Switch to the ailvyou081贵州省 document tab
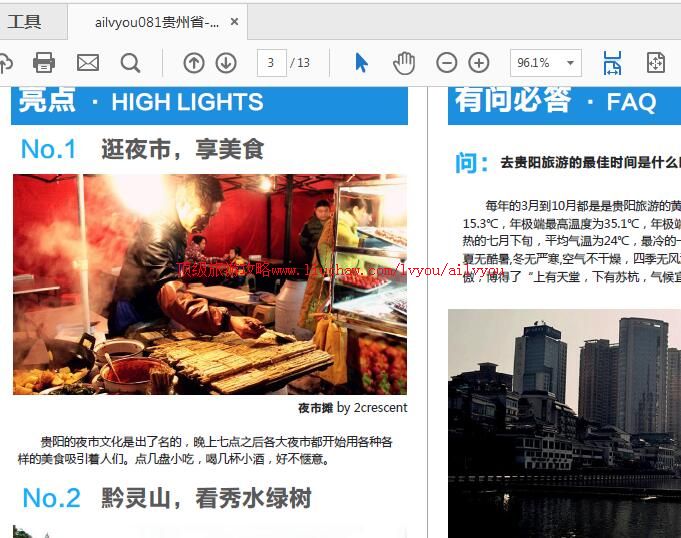The height and width of the screenshot is (538, 681). tap(156, 22)
